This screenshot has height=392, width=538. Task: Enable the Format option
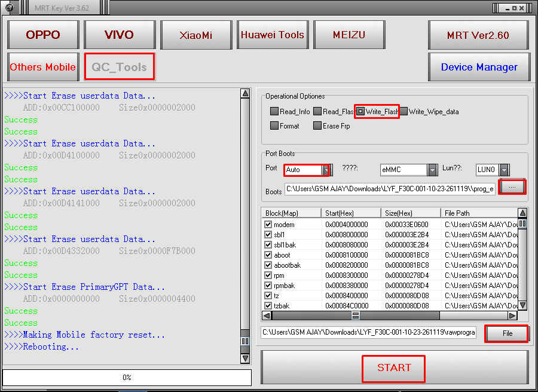click(x=274, y=126)
